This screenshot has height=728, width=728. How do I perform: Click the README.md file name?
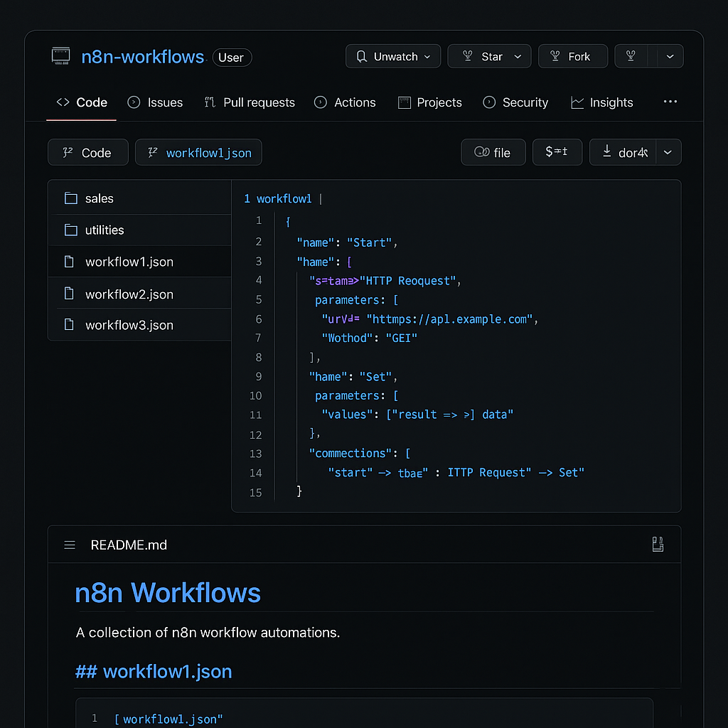click(x=129, y=545)
